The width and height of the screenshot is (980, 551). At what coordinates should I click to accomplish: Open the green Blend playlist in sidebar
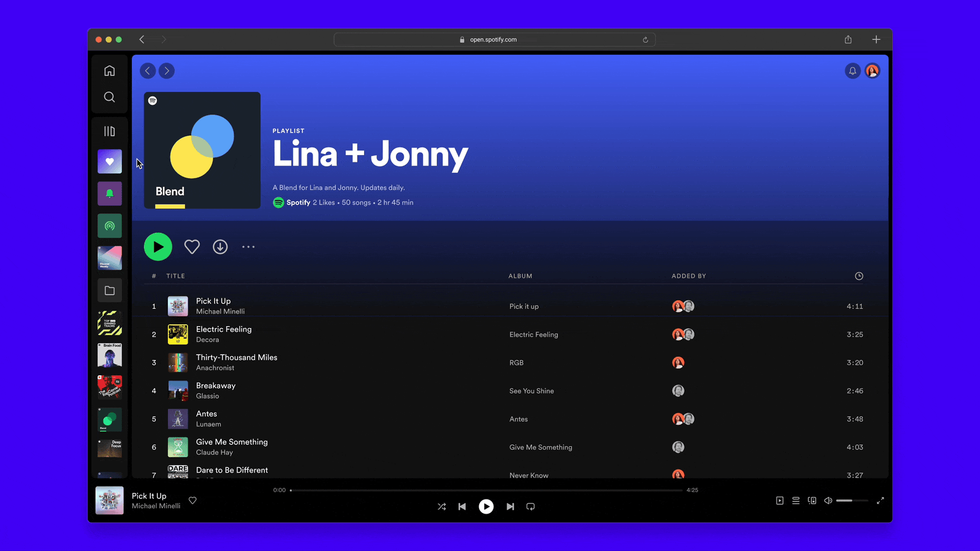110,419
